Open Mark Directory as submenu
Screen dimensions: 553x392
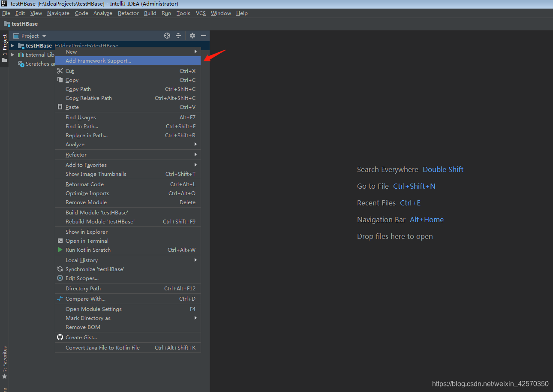(x=128, y=318)
